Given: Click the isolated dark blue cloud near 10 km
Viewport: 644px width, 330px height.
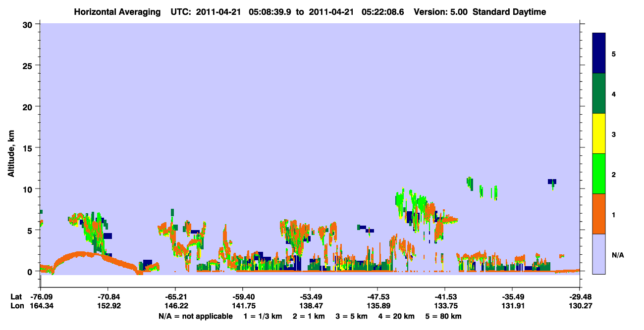Looking at the screenshot, I should 552,182.
